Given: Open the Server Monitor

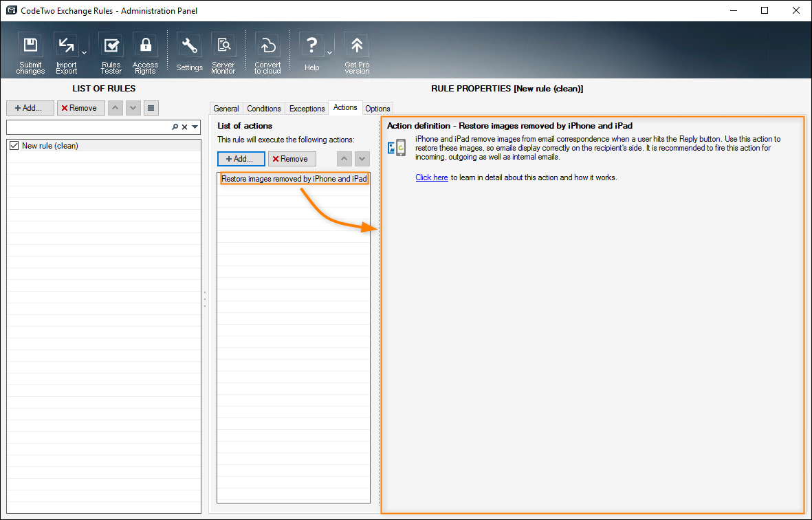Looking at the screenshot, I should click(223, 54).
